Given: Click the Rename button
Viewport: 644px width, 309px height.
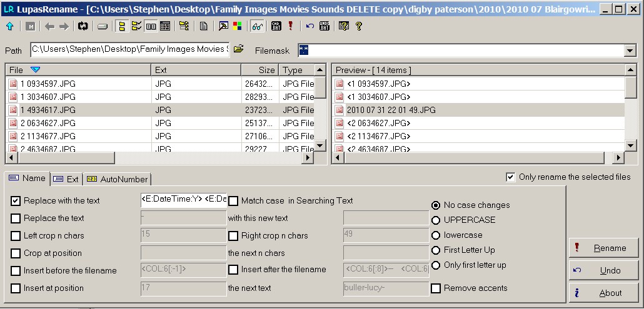Looking at the screenshot, I should pos(603,248).
